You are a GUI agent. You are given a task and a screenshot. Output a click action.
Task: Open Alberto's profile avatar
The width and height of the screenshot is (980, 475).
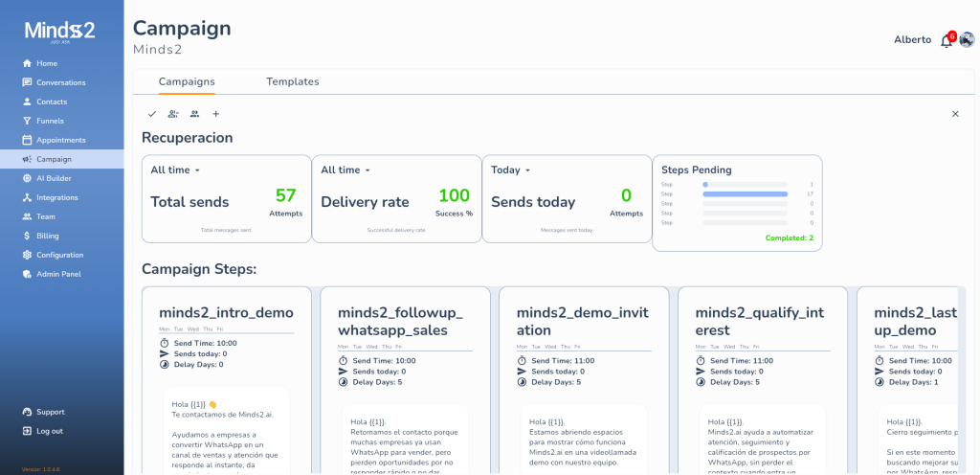click(967, 39)
